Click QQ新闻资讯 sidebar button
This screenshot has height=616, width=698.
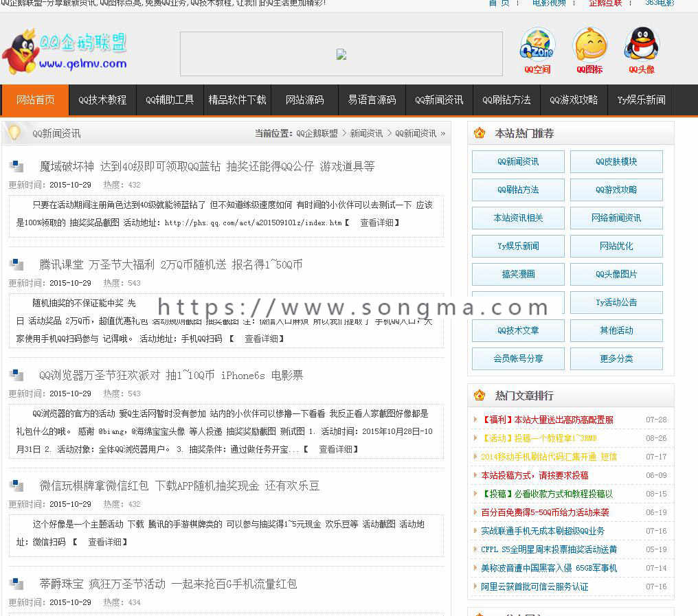[x=518, y=161]
